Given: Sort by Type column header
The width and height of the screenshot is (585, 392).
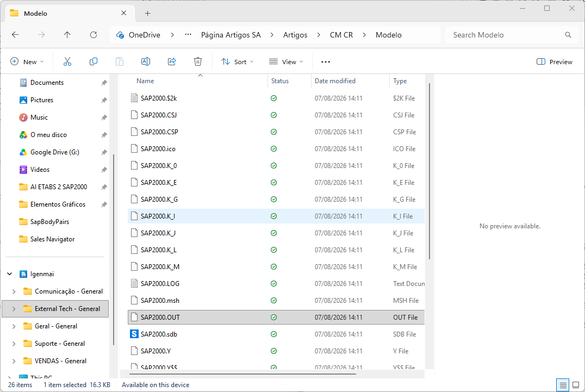Looking at the screenshot, I should 400,81.
